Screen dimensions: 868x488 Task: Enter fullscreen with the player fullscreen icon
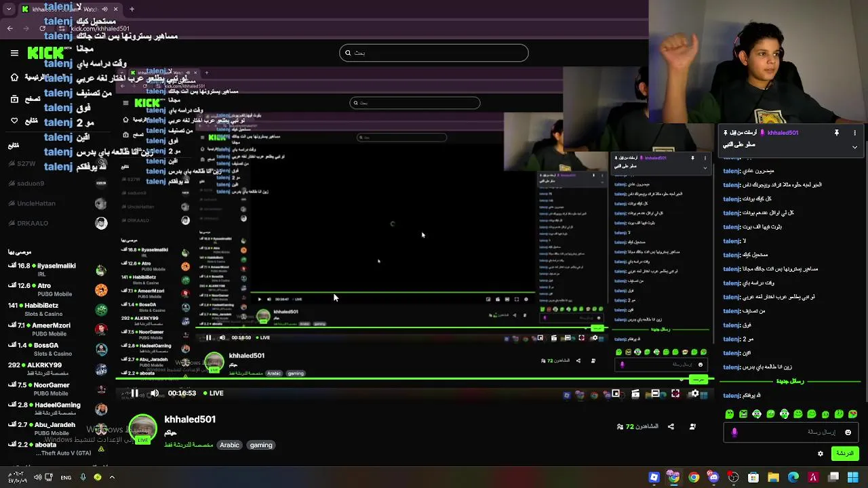point(675,393)
